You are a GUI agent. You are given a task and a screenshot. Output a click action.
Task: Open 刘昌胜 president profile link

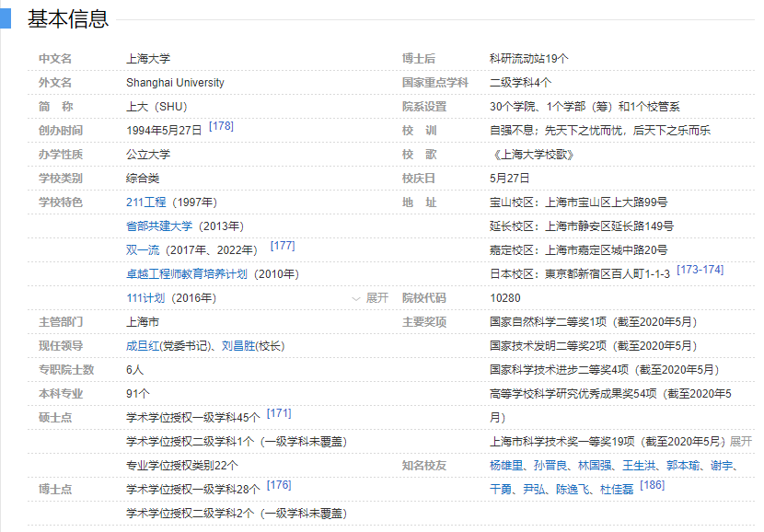coord(238,346)
